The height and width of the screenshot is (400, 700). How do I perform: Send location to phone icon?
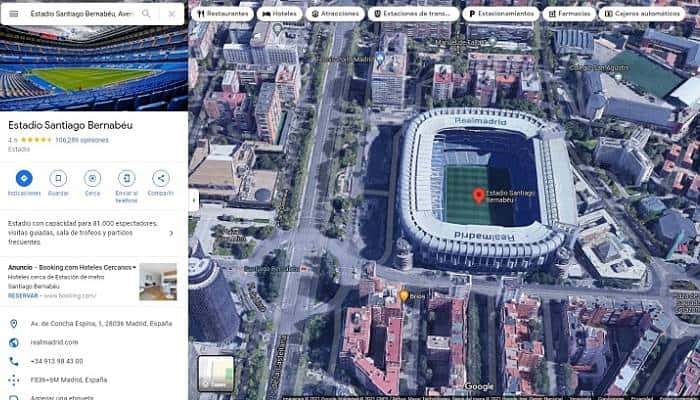click(x=127, y=178)
